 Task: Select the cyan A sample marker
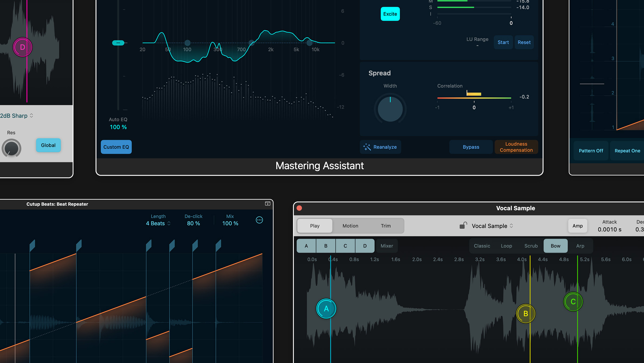coord(326,308)
